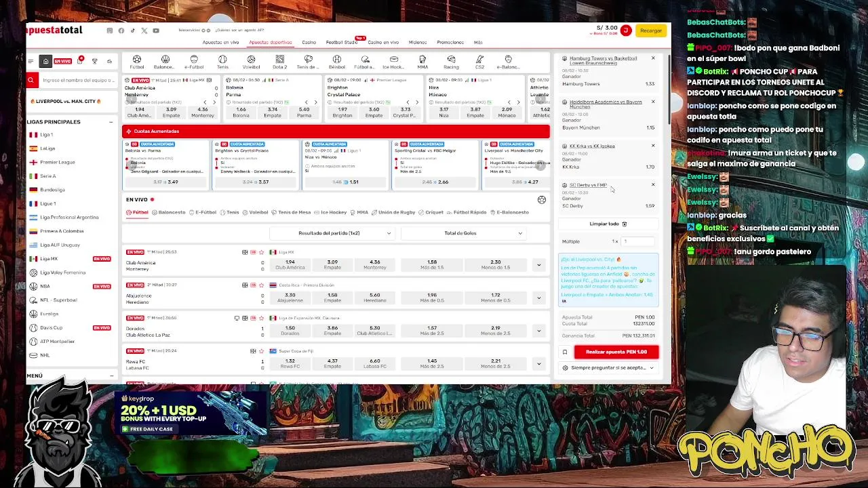Screen dimensions: 868x488
Task: Click the trash icon next to Limpiar todo
Action: 625,224
